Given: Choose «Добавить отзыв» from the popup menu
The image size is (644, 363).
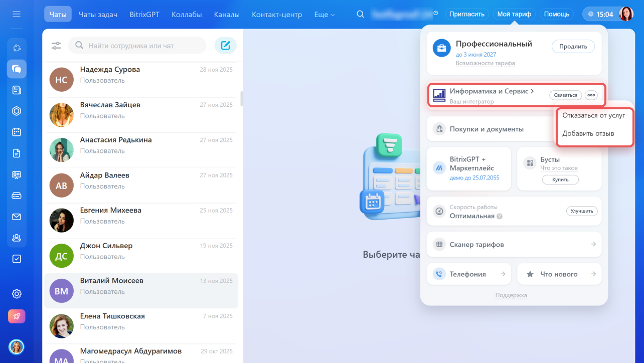Looking at the screenshot, I should [x=588, y=133].
